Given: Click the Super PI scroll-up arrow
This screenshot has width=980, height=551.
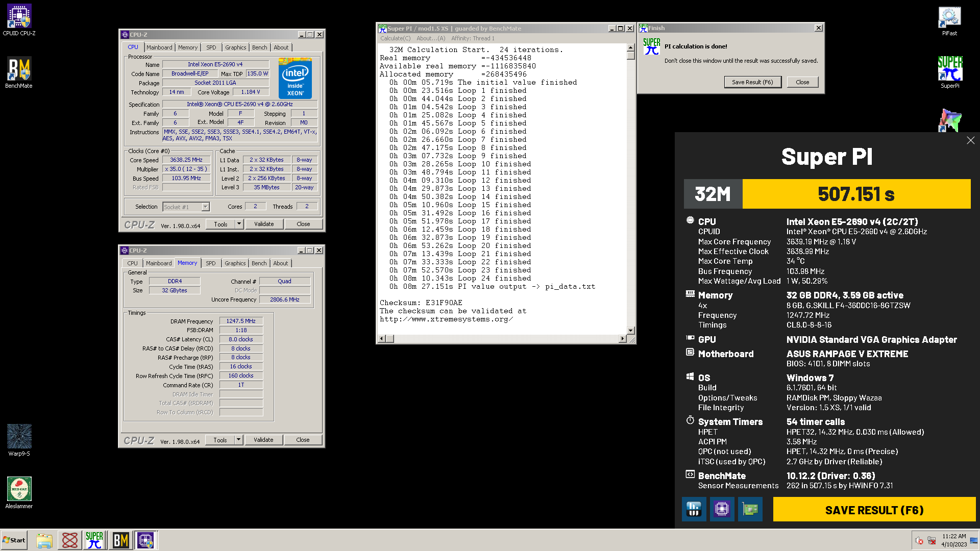Looking at the screenshot, I should 630,47.
